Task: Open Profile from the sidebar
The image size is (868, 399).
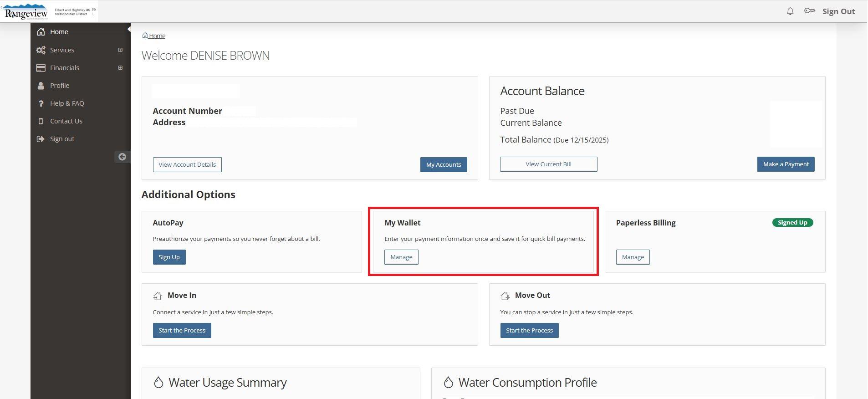Action: click(x=60, y=86)
